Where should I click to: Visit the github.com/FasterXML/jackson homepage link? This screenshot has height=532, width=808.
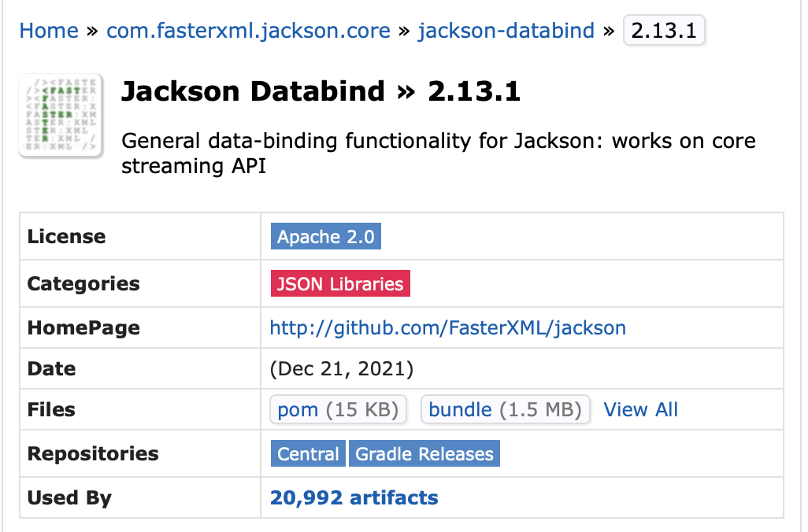tap(448, 327)
